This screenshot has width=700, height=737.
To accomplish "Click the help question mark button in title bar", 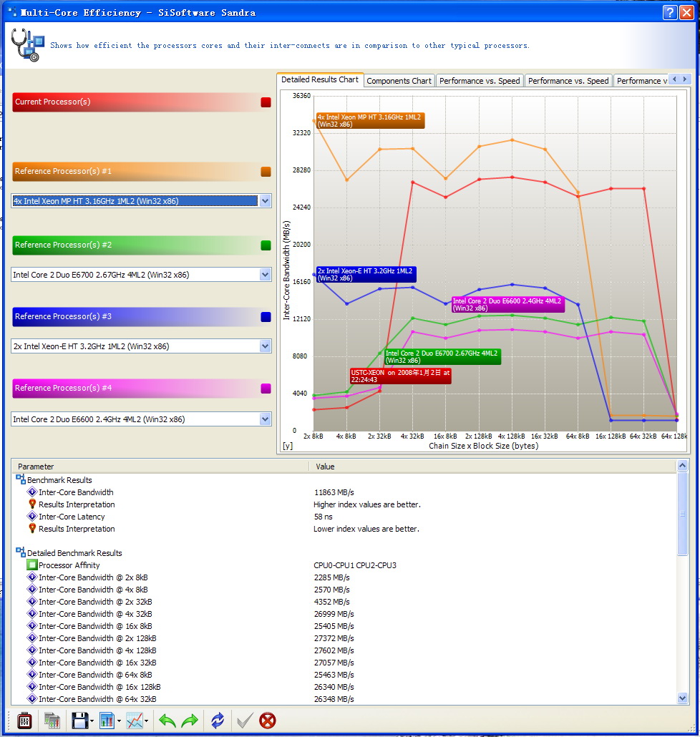I will [x=669, y=12].
